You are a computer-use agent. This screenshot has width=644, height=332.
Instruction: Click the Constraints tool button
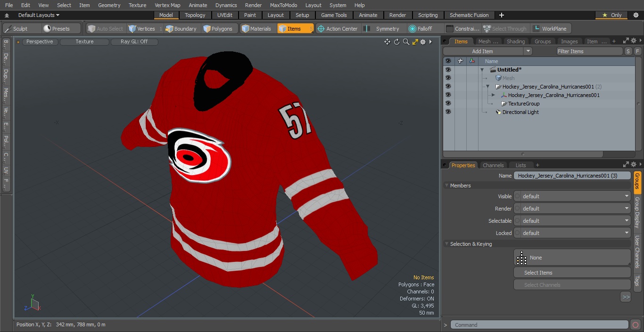click(462, 29)
